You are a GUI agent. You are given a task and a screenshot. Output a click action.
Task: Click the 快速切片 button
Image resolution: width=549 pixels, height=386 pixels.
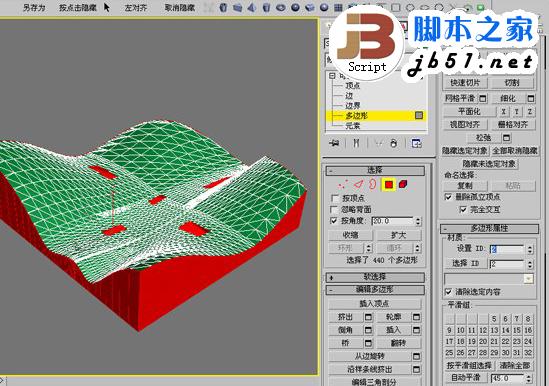click(464, 83)
